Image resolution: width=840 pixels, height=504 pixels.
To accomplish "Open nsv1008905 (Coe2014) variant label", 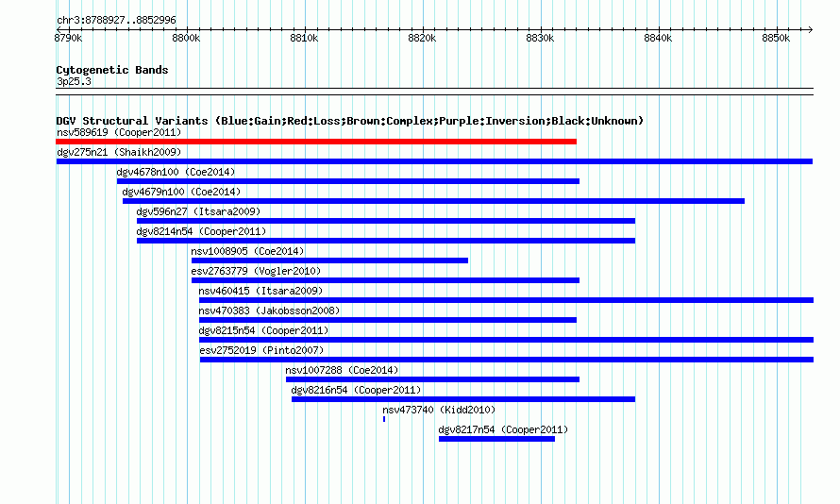I will coord(247,251).
